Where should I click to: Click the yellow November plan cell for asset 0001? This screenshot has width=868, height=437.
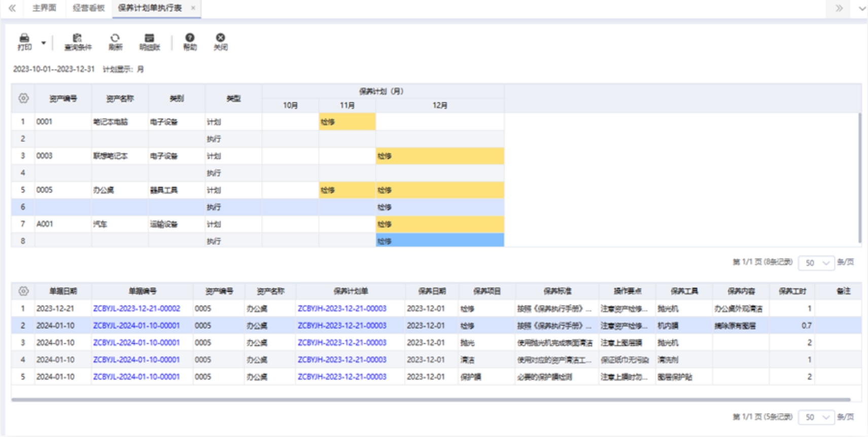point(347,122)
